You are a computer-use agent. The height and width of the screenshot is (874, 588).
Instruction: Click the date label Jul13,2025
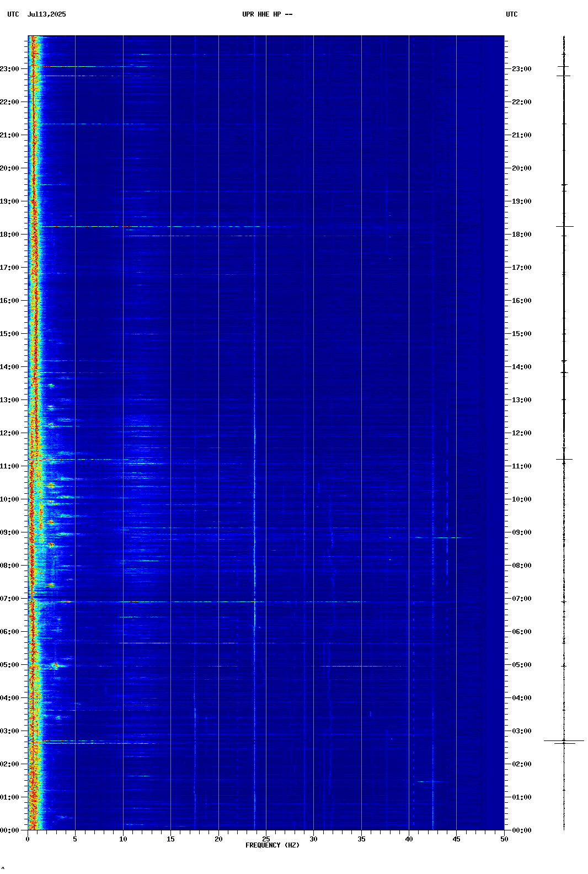(x=46, y=14)
